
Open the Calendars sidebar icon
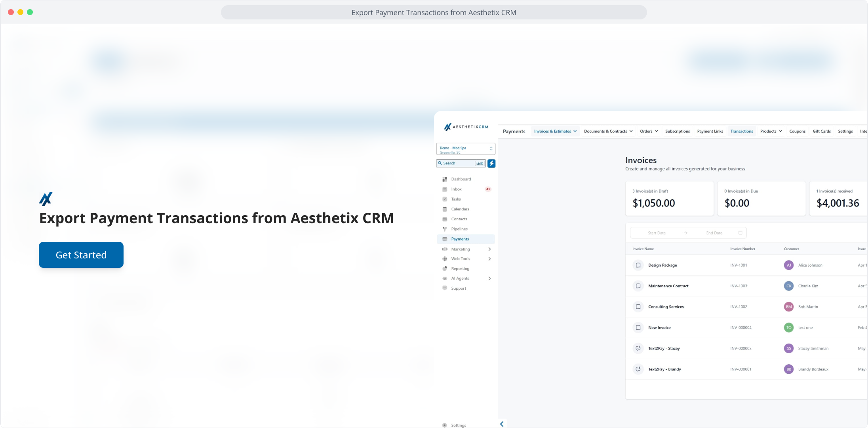(445, 209)
